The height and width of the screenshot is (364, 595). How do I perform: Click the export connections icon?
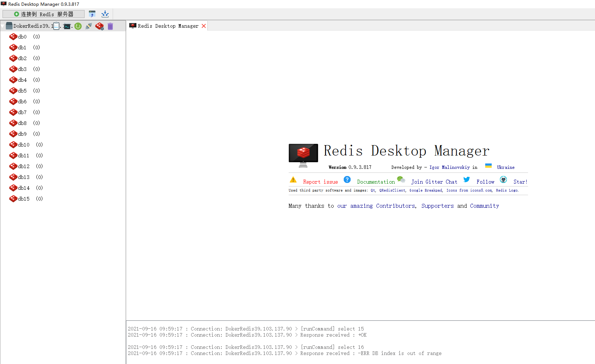coord(105,14)
